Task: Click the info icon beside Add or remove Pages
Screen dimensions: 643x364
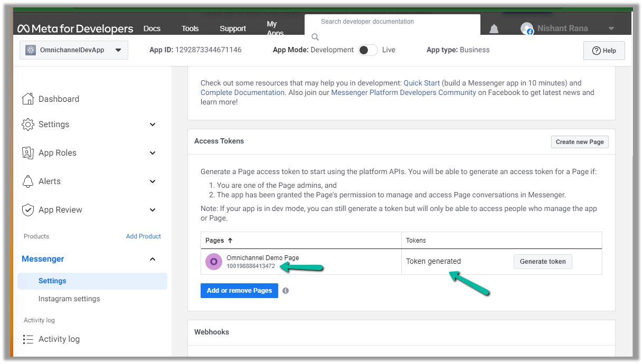Action: click(x=286, y=291)
